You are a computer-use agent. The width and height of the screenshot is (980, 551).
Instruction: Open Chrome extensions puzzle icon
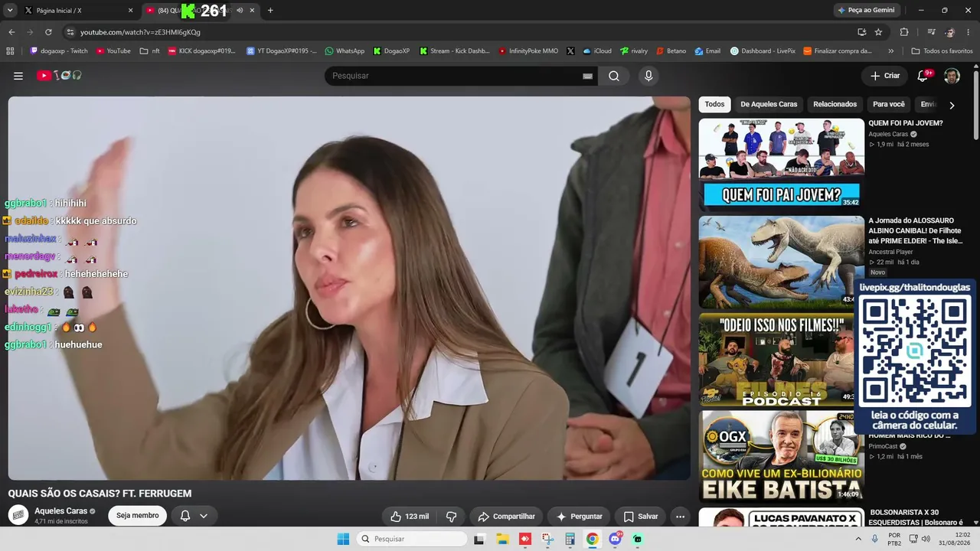click(904, 32)
